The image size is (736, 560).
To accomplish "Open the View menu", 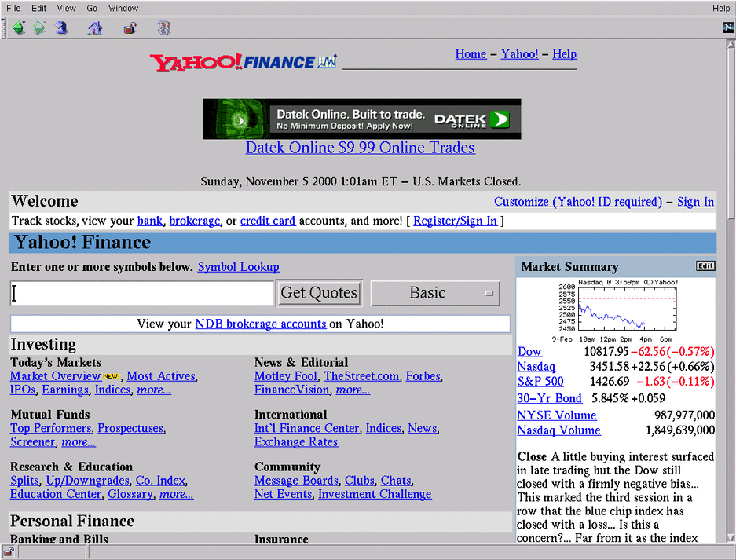I will [66, 8].
